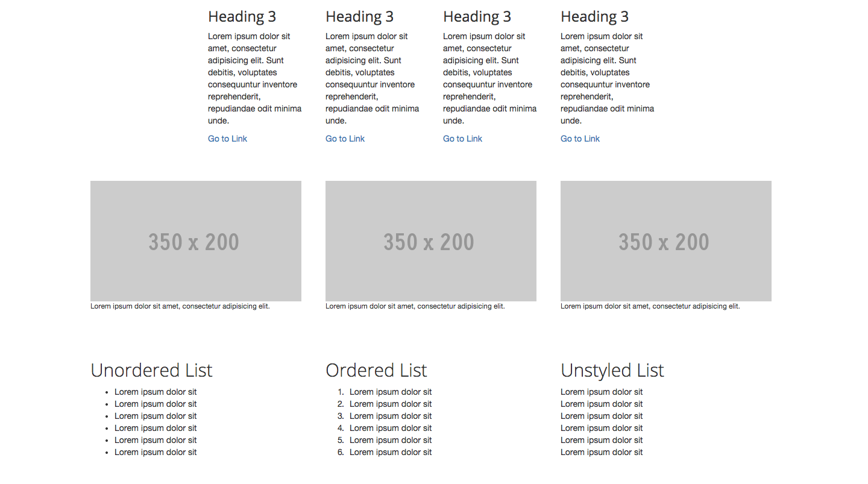
Task: Click the third Heading 3 title from left
Action: coord(477,17)
